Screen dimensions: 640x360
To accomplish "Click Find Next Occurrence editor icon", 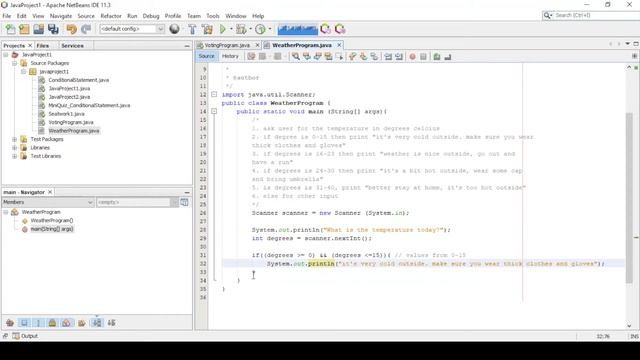I will pyautogui.click(x=318, y=56).
